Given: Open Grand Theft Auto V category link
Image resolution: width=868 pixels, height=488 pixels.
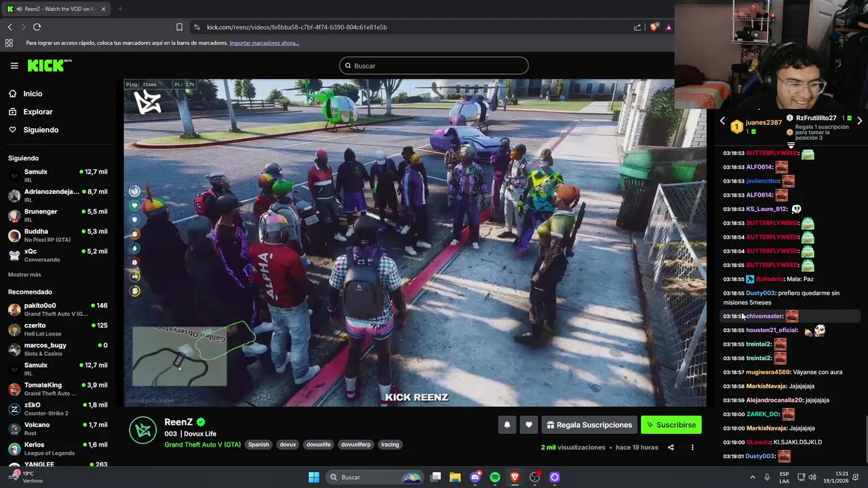Looking at the screenshot, I should pyautogui.click(x=202, y=445).
